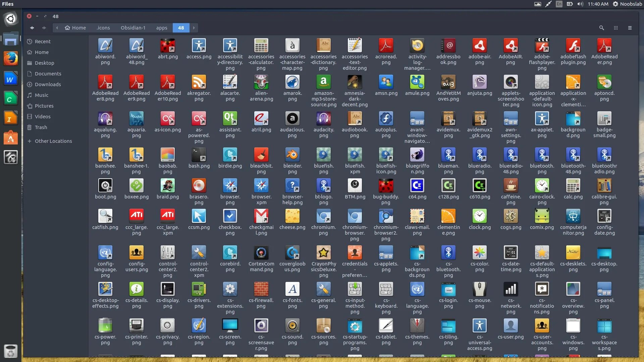Open Downloads in the sidebar
This screenshot has width=644, height=362.
(48, 84)
